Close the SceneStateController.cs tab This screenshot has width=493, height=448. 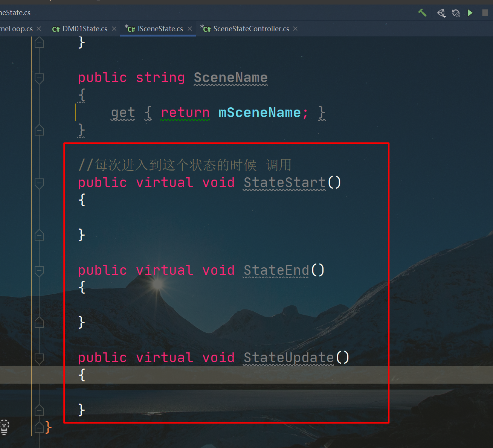tap(295, 29)
